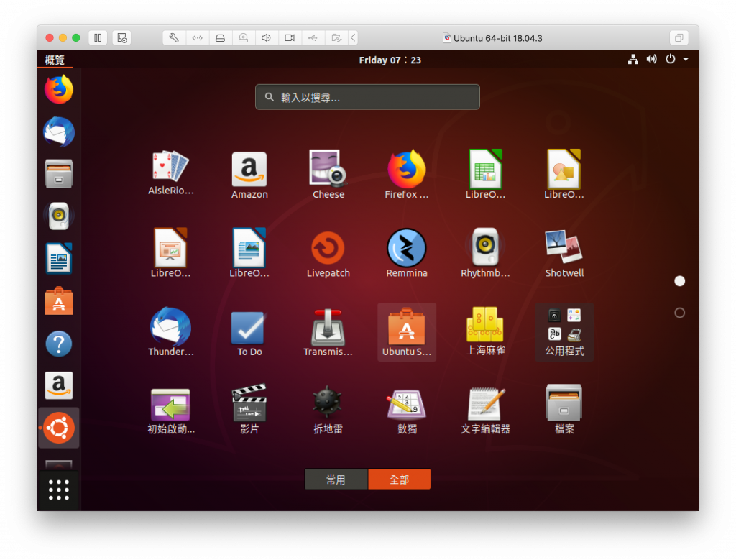This screenshot has width=736, height=560.
Task: Click the network status icon
Action: pyautogui.click(x=632, y=60)
